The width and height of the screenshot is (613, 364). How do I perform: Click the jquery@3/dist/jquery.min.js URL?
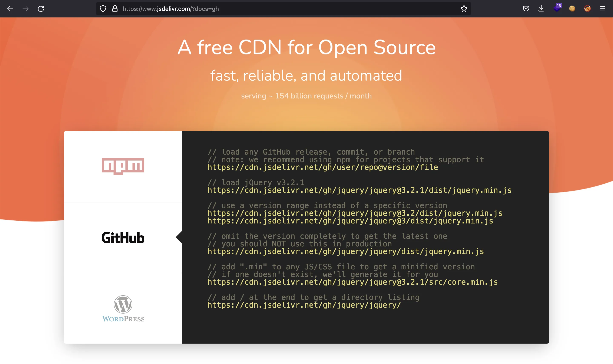tap(350, 221)
